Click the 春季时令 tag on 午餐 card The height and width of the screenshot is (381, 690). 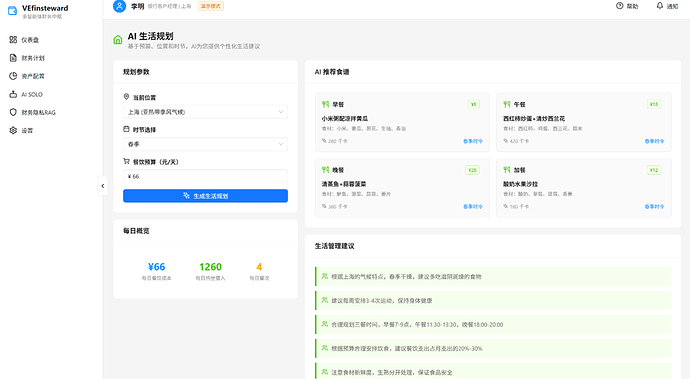(x=654, y=141)
